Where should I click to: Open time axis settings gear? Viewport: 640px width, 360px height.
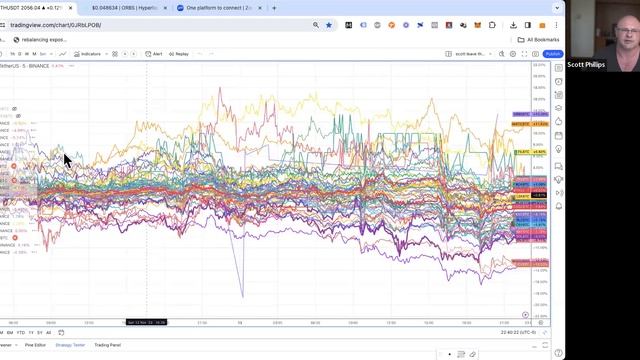[x=541, y=322]
